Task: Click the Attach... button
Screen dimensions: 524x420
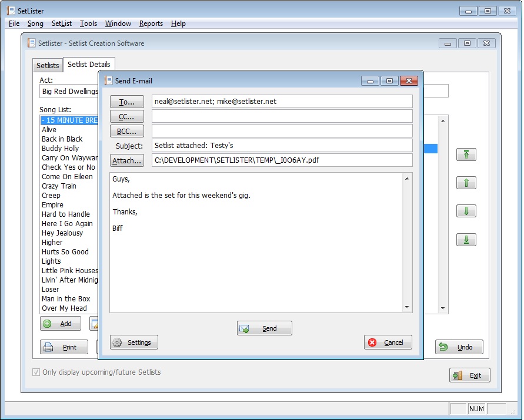Action: click(x=127, y=160)
